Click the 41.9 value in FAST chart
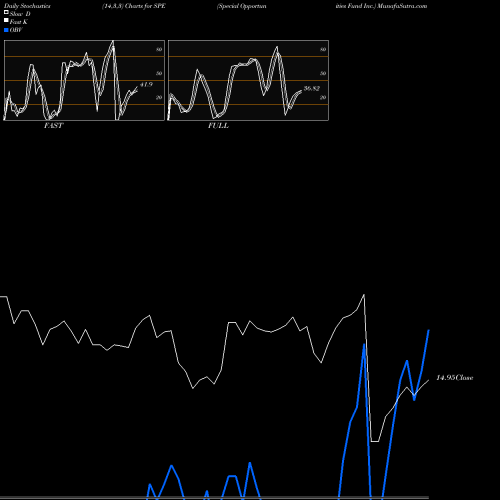Image resolution: width=500 pixels, height=500 pixels. 146,84
